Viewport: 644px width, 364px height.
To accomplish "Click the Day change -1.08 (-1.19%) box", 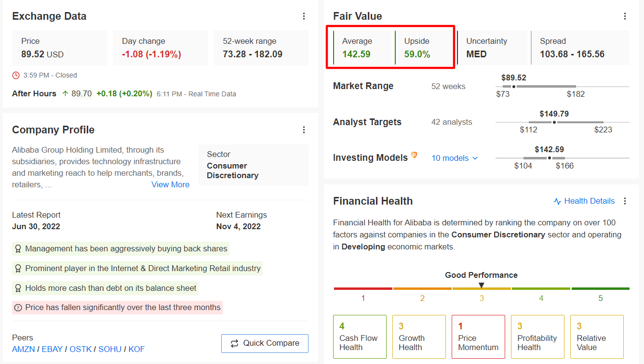I will click(160, 48).
